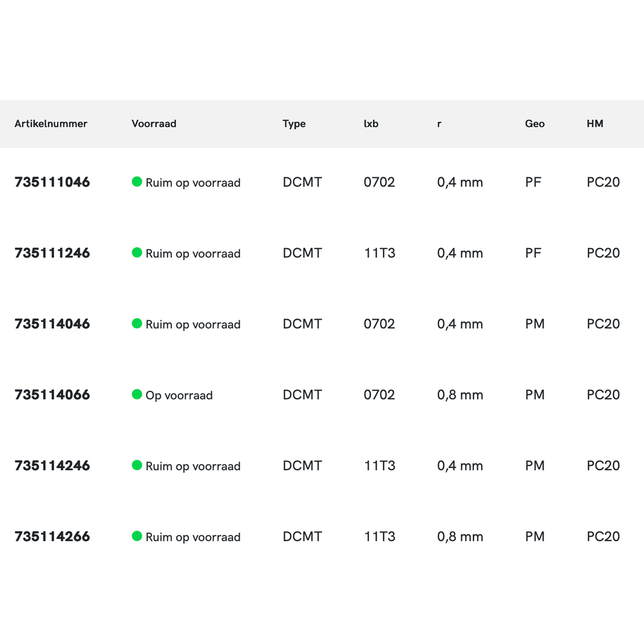Sort by the Voorraad column header
This screenshot has width=644, height=644.
pos(154,124)
